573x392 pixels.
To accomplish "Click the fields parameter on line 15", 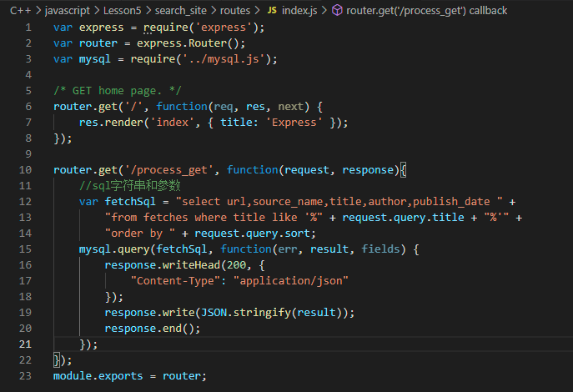I will [x=380, y=249].
